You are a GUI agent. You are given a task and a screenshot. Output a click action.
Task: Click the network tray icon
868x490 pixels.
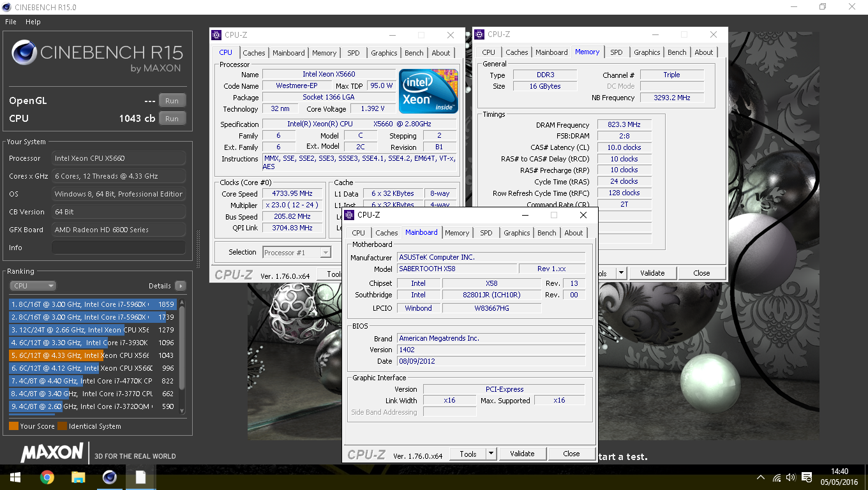[x=777, y=477]
